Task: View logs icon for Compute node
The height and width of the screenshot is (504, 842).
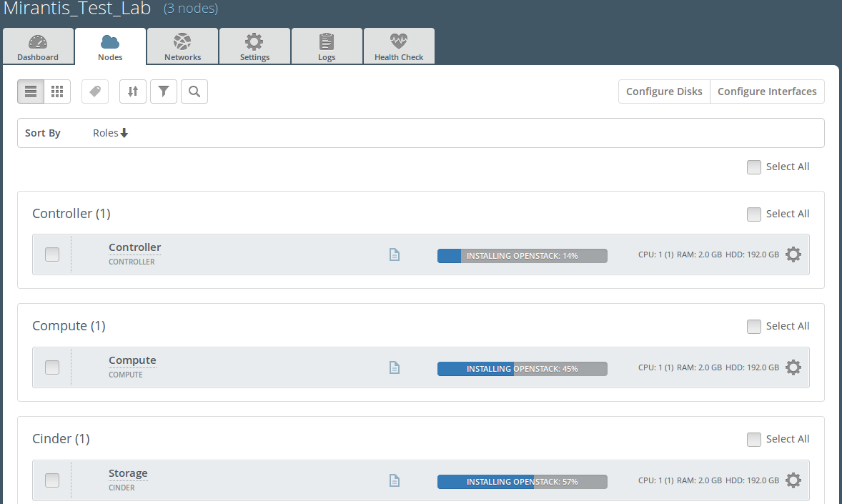Action: (x=394, y=367)
